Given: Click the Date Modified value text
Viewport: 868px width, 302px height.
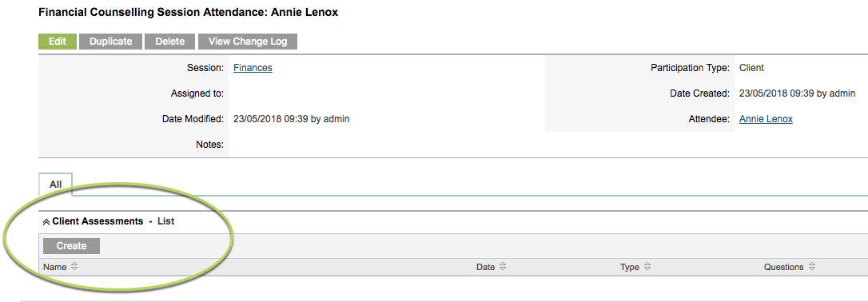Looking at the screenshot, I should (x=291, y=119).
